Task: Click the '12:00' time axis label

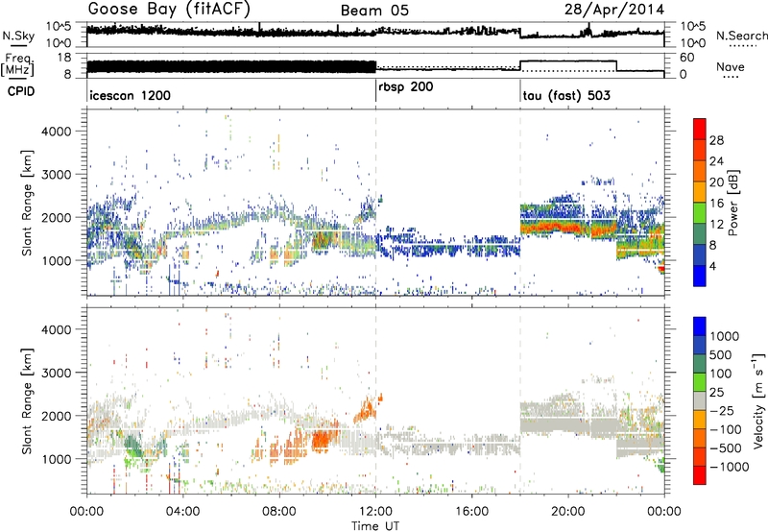Action: point(375,512)
